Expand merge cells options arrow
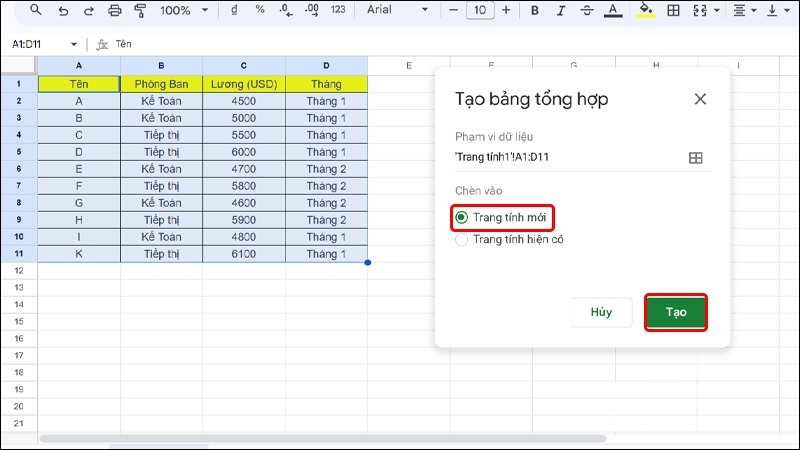 point(717,10)
